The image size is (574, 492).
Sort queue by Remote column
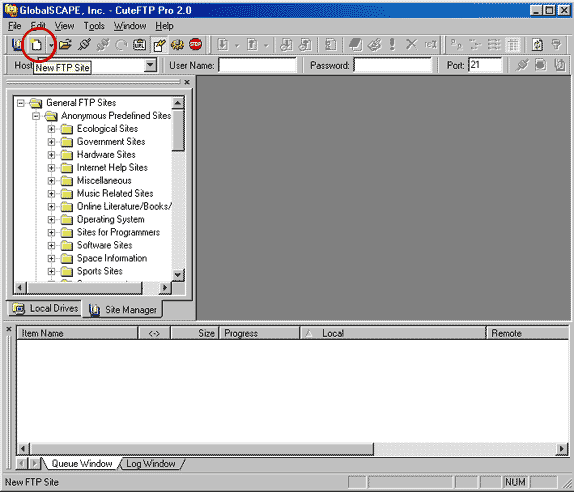coord(528,333)
